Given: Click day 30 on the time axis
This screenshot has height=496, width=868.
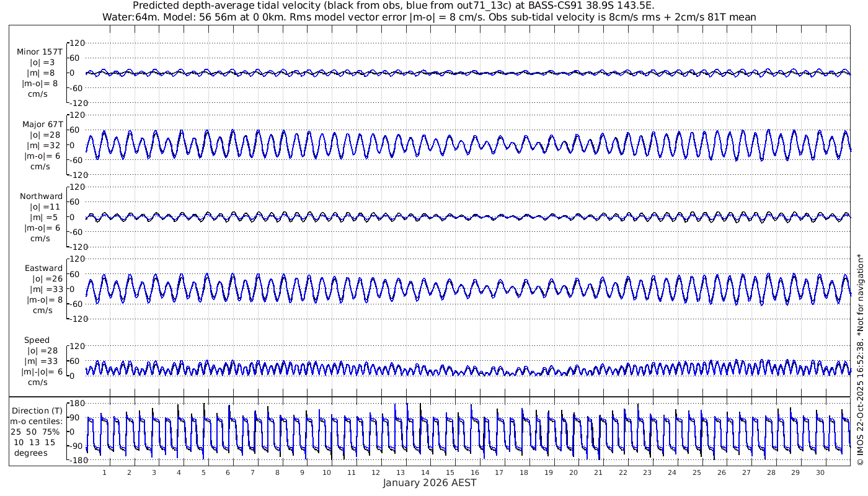Looking at the screenshot, I should coord(820,472).
